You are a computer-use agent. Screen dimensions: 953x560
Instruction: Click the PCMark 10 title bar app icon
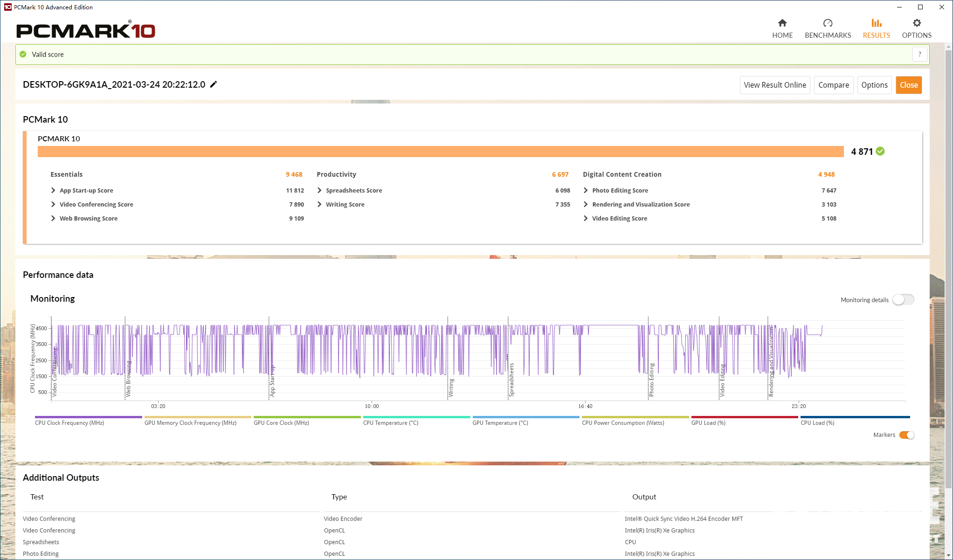7,7
